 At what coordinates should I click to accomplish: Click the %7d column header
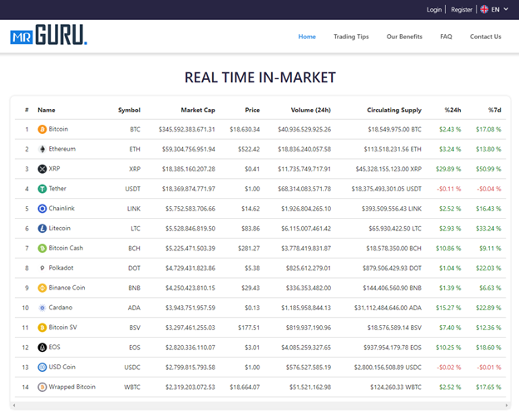click(x=495, y=111)
